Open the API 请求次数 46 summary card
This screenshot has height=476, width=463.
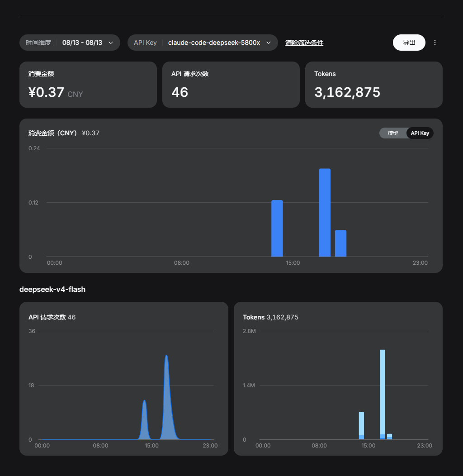pos(231,85)
